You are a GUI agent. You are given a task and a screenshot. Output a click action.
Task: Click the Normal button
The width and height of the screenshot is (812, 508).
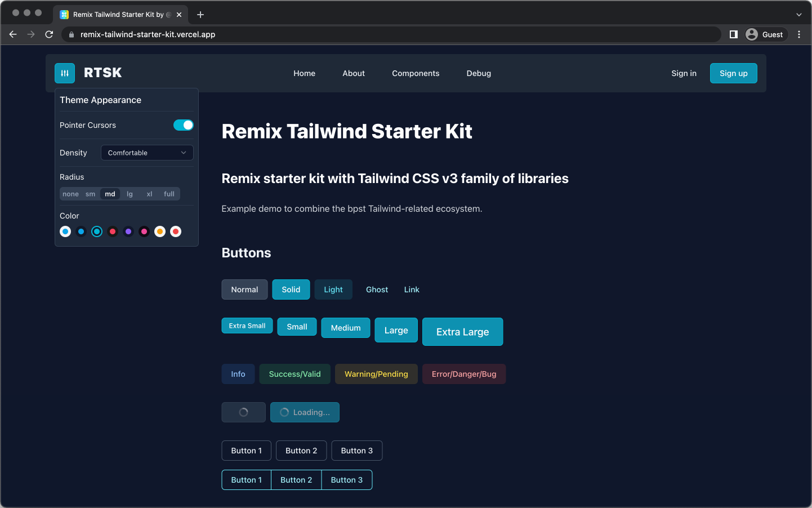[244, 289]
